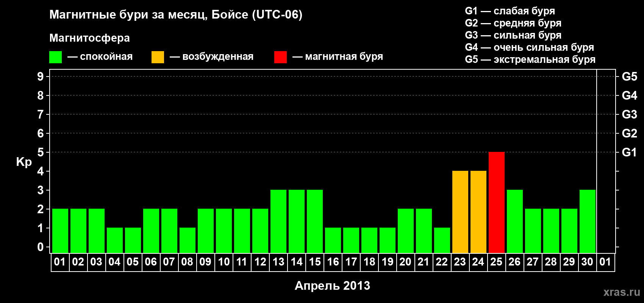The height and width of the screenshot is (303, 644).
Task: Click the green bar for April 15
Action: click(315, 222)
